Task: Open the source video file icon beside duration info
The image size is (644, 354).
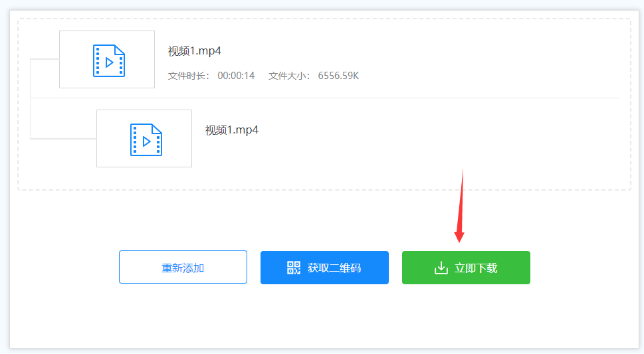Action: (x=109, y=61)
